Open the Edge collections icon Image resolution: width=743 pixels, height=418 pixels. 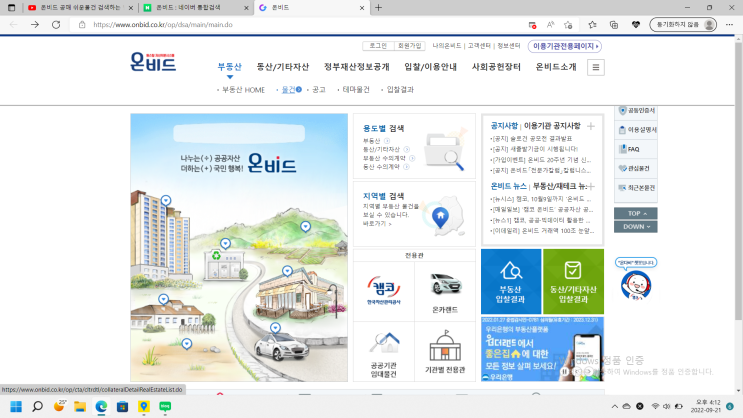[x=614, y=25]
